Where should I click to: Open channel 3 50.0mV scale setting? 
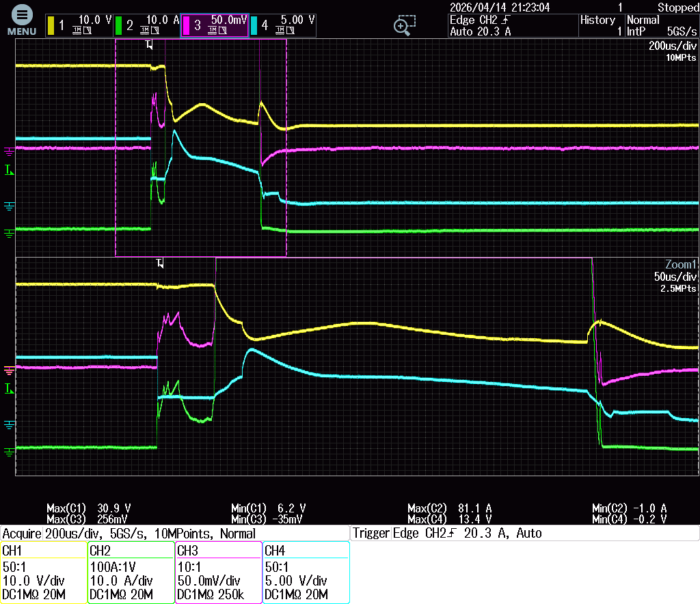coord(228,20)
